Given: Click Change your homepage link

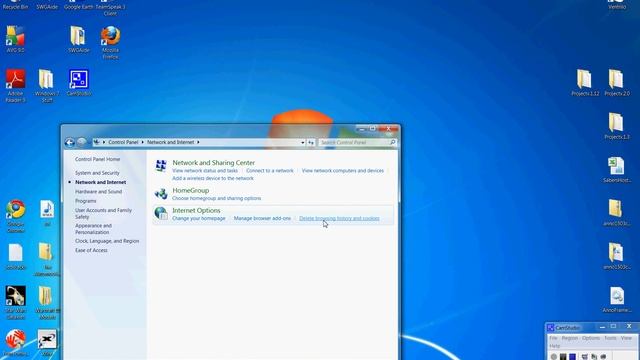Looking at the screenshot, I should tap(199, 218).
